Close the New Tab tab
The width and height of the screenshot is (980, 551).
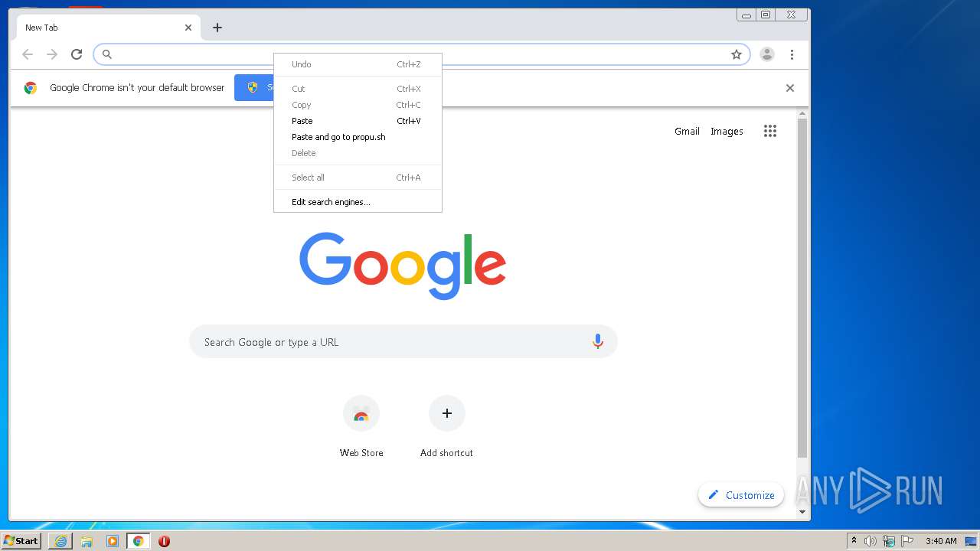[188, 28]
